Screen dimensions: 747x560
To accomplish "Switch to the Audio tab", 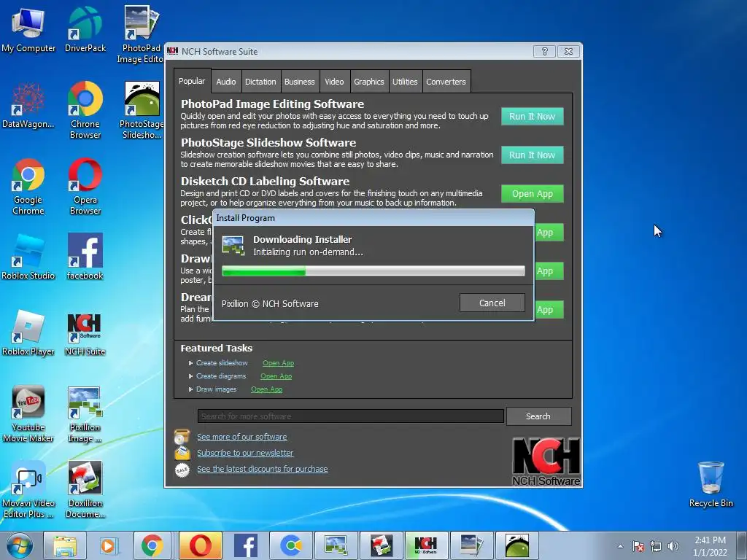I will click(x=226, y=82).
